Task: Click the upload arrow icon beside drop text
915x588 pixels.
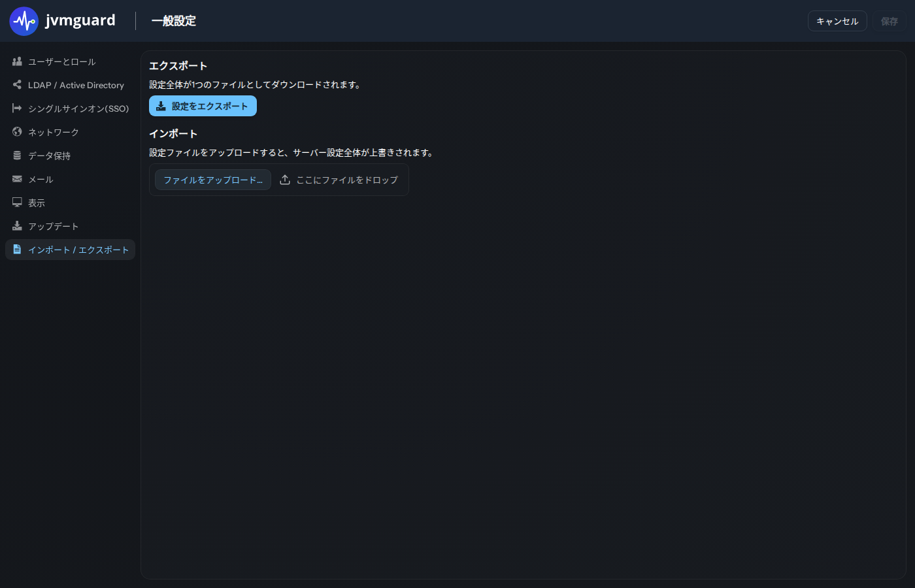Action: coord(285,180)
